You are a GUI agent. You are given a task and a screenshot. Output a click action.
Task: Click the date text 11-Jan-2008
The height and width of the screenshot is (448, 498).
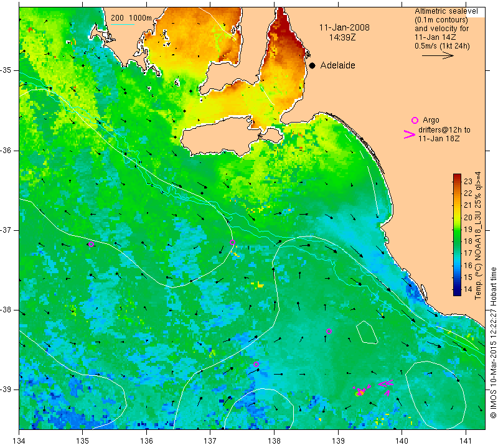(x=344, y=27)
